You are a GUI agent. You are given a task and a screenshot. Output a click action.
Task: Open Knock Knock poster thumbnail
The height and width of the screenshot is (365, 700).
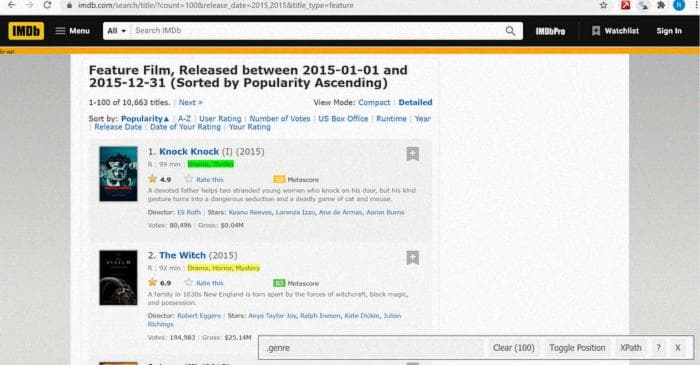[118, 174]
